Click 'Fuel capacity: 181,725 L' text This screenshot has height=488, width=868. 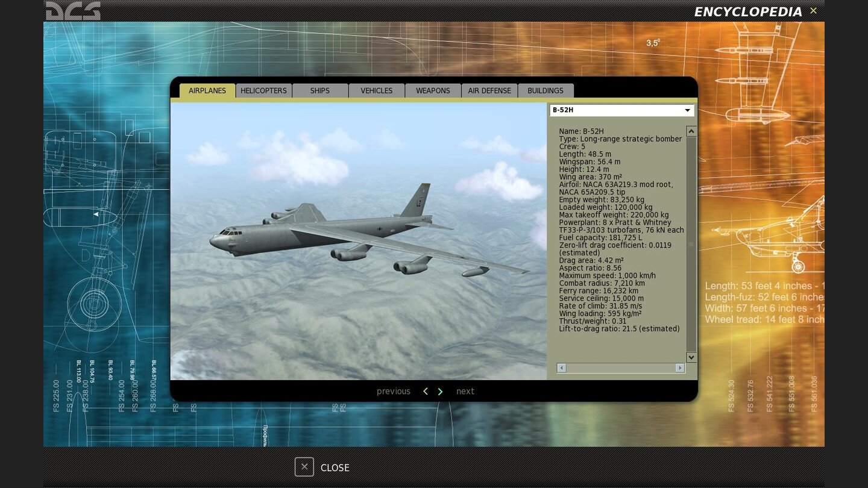[602, 238]
